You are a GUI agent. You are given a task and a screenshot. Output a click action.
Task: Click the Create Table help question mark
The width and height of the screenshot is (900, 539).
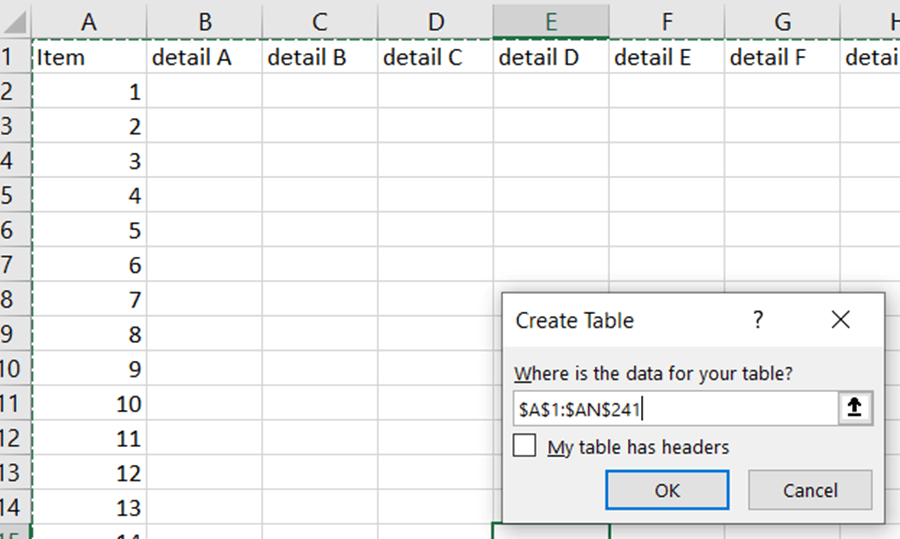click(758, 320)
